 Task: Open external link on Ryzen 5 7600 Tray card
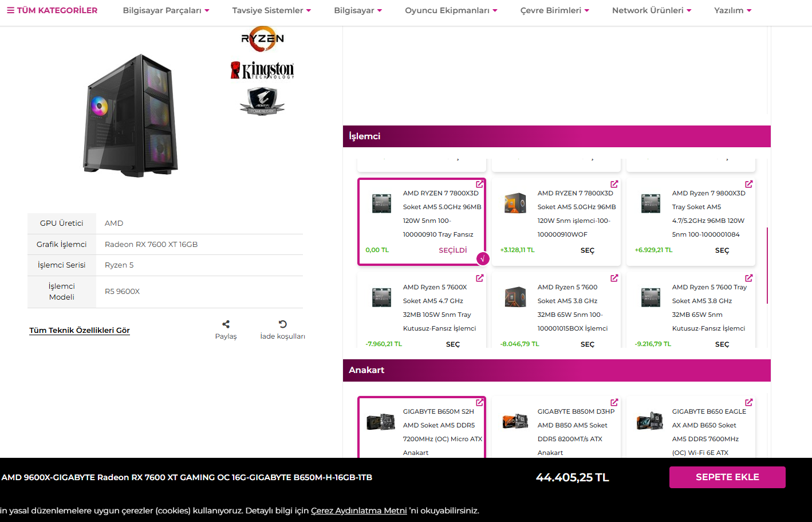pyautogui.click(x=749, y=278)
